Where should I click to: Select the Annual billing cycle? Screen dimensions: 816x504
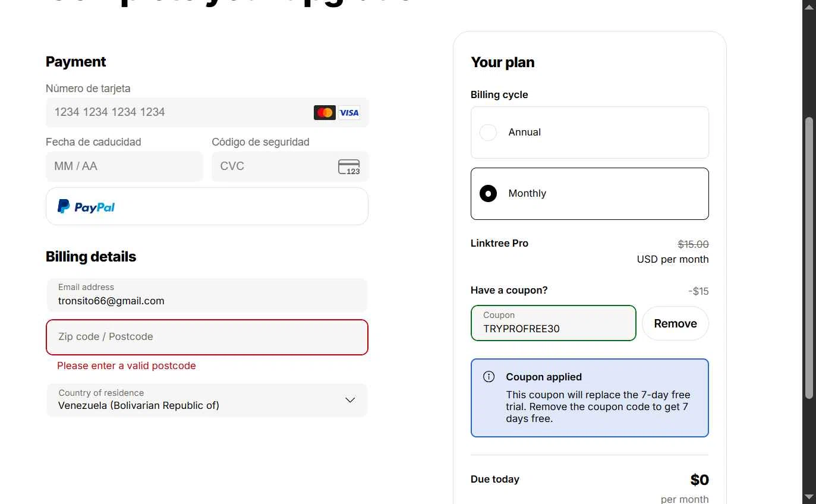click(x=488, y=133)
